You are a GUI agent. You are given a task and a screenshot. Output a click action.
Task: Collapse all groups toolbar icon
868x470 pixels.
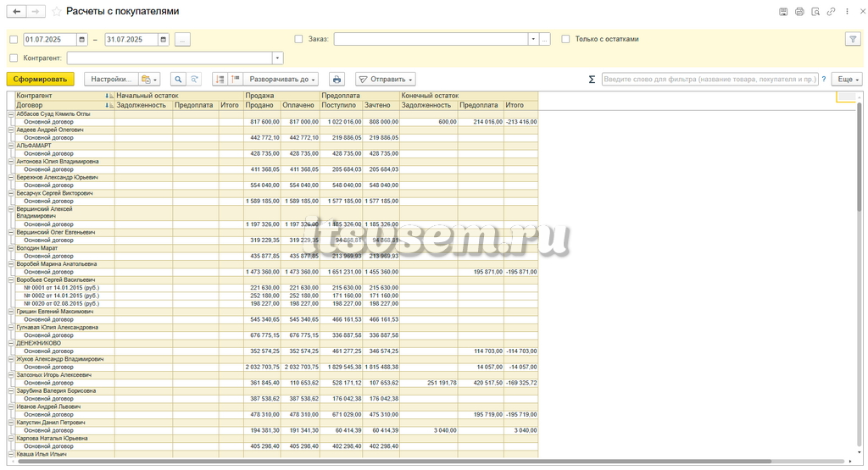[x=220, y=79]
